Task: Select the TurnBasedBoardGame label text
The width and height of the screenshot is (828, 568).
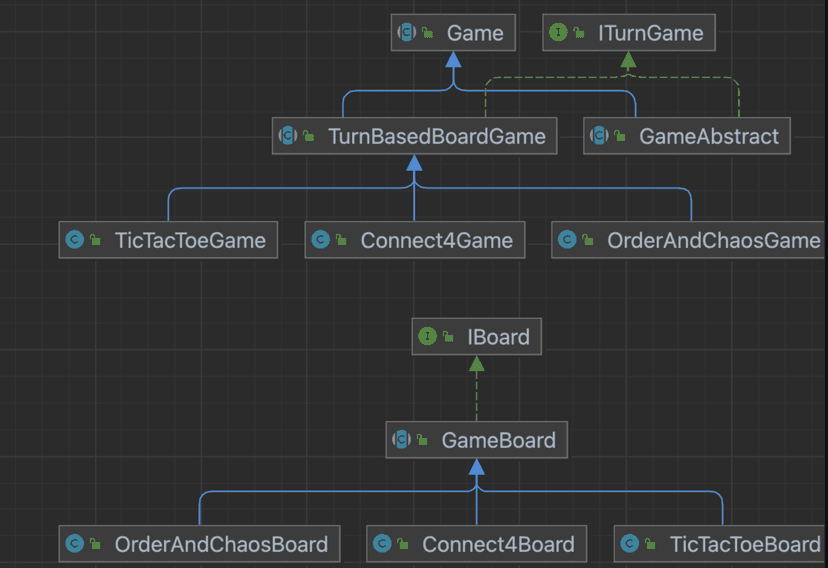Action: tap(436, 136)
